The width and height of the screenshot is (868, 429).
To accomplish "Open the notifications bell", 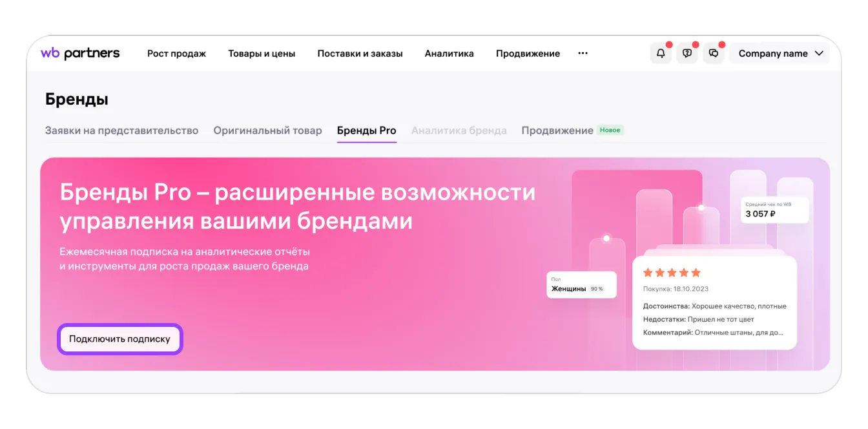I will coord(661,54).
